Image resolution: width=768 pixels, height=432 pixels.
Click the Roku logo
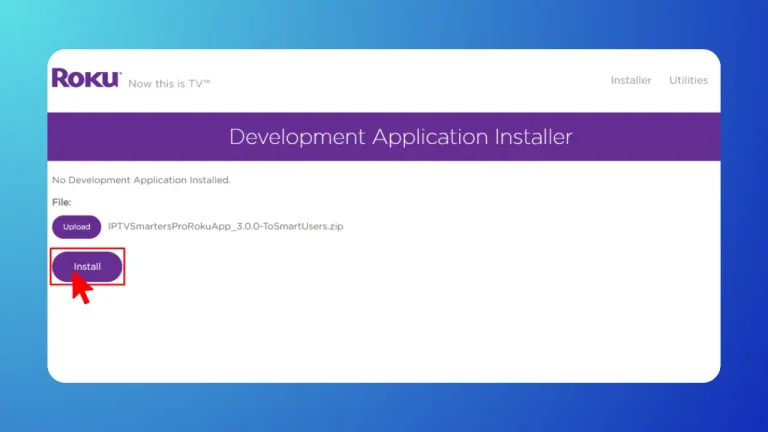[x=86, y=78]
